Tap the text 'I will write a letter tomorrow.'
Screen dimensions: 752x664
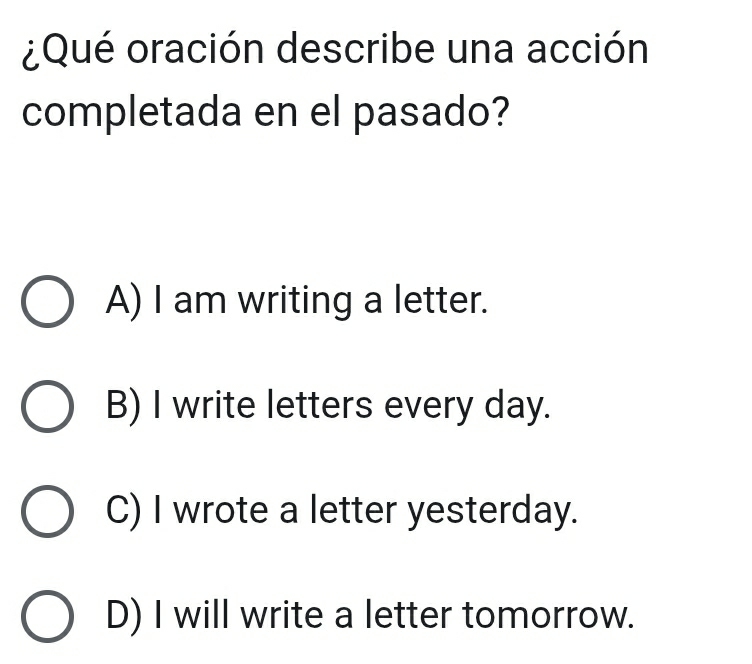pos(392,617)
